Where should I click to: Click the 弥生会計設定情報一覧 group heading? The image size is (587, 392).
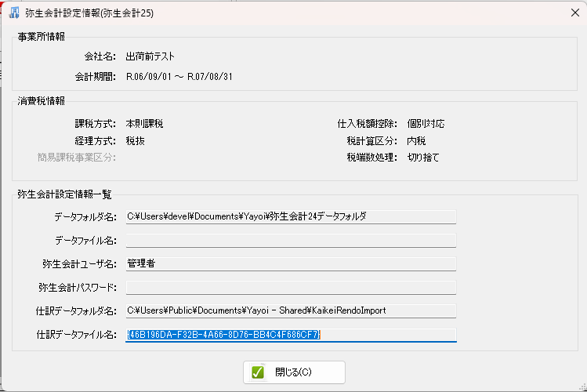(x=64, y=194)
